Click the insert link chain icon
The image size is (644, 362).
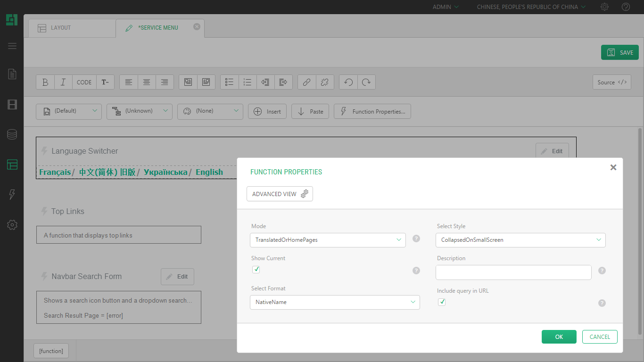(x=306, y=82)
